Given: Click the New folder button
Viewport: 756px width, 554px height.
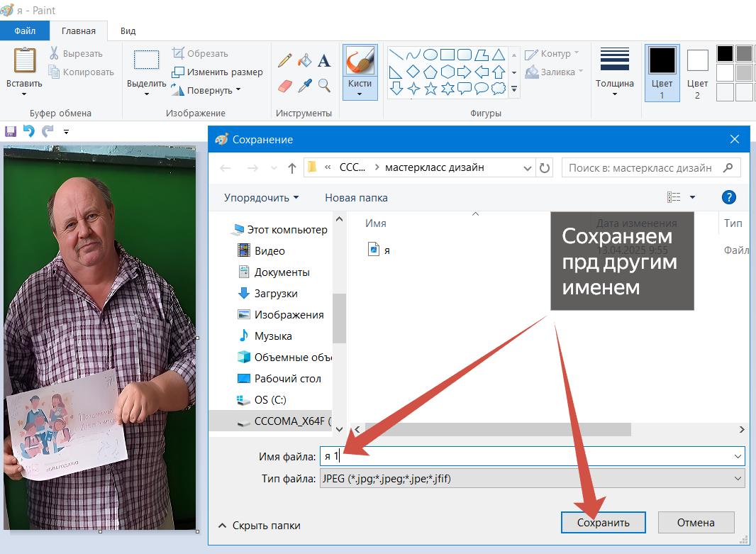Looking at the screenshot, I should (x=356, y=198).
